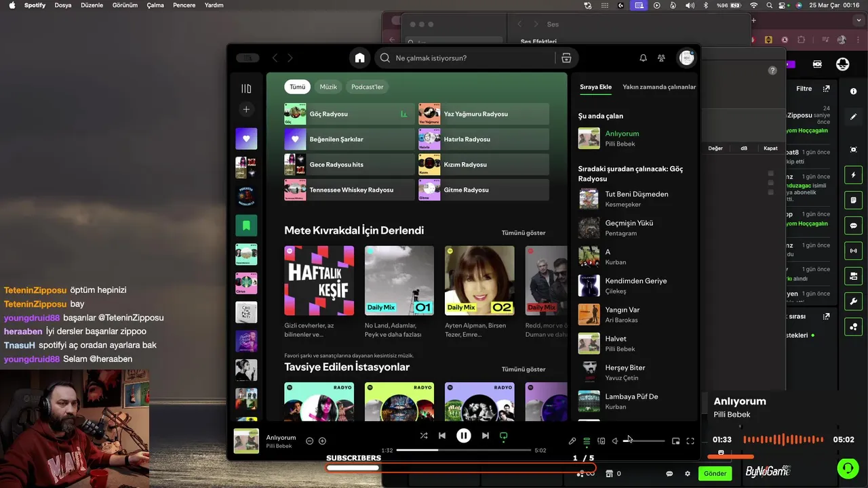
Task: Open the Yardım menu
Action: click(x=214, y=5)
